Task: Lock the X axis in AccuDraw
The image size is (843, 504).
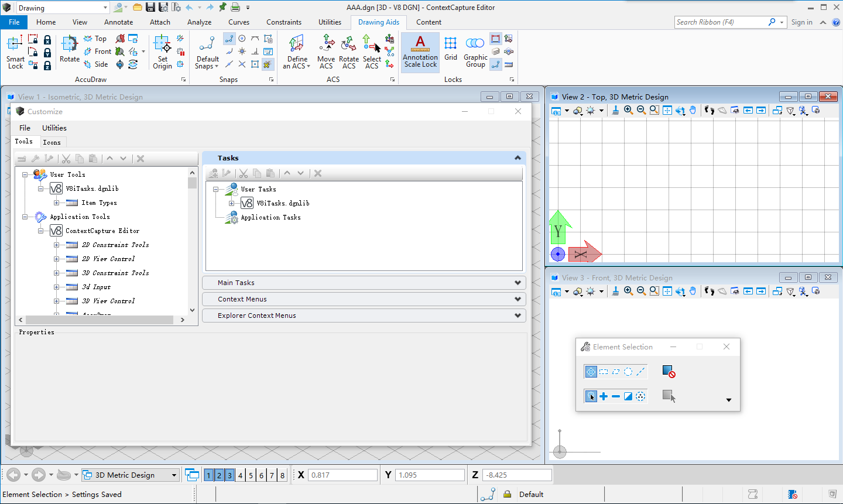Action: pyautogui.click(x=47, y=39)
